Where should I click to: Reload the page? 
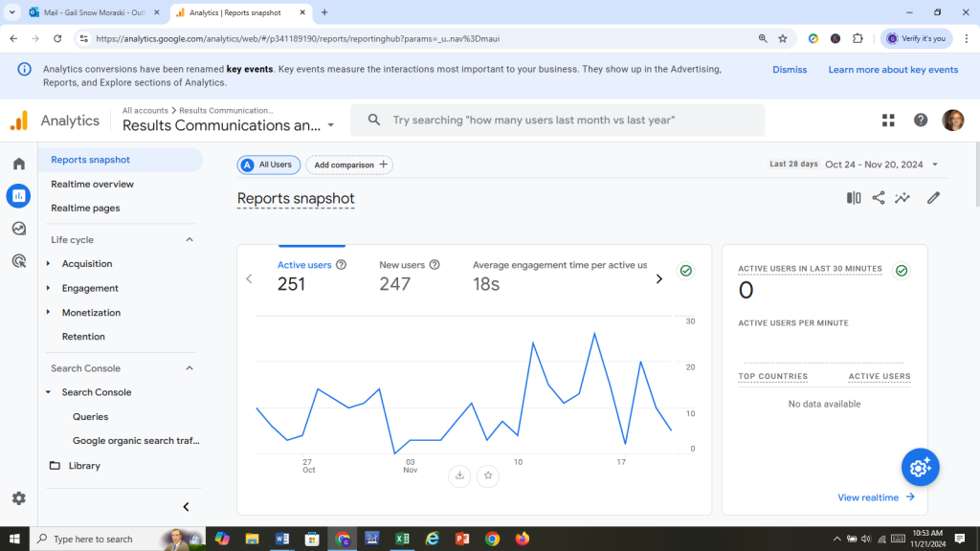click(x=57, y=38)
